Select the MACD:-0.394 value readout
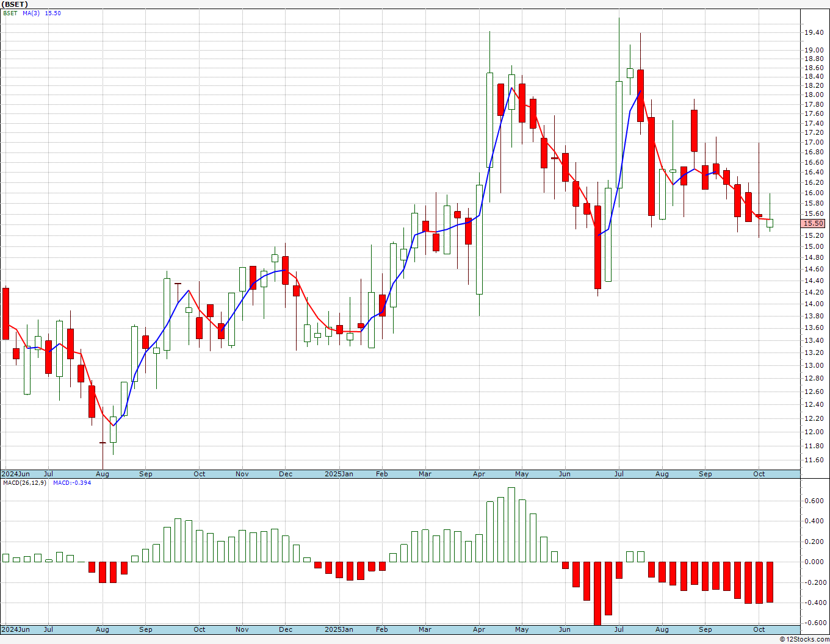830x644 pixels. pyautogui.click(x=72, y=482)
